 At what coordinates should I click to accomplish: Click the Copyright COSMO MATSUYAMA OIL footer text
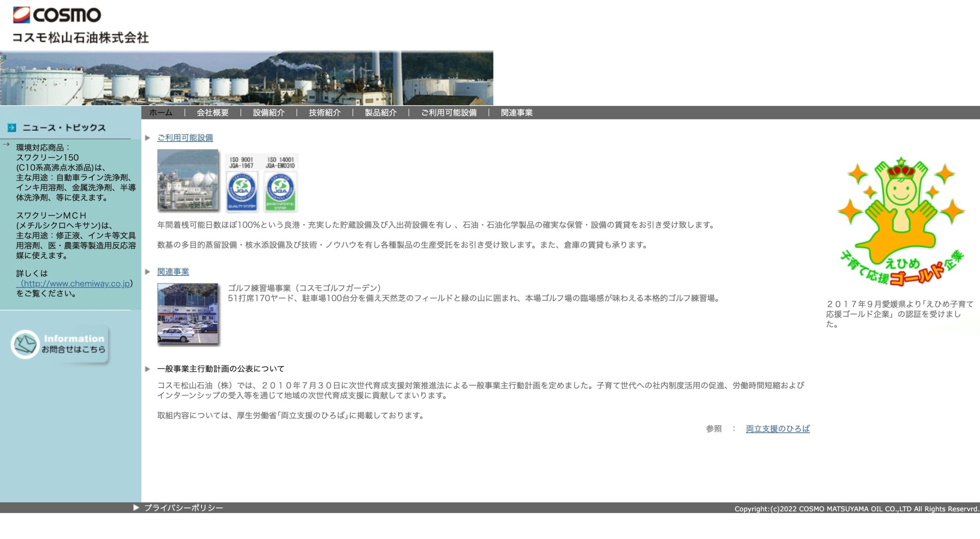tap(857, 508)
